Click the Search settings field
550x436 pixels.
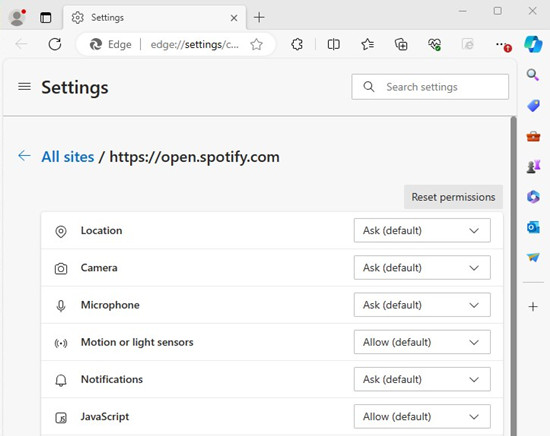[430, 87]
